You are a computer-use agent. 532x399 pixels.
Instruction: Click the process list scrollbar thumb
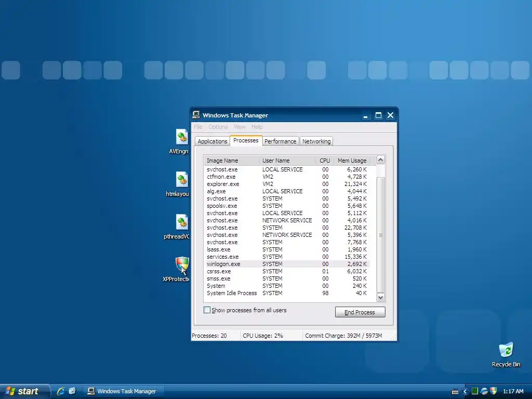381,235
